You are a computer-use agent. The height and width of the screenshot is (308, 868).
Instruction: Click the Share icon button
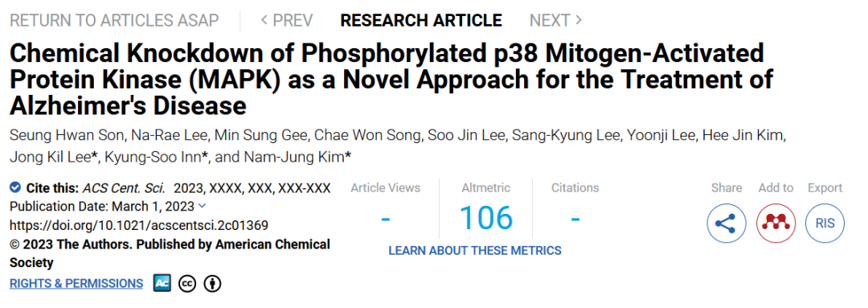[x=727, y=224]
